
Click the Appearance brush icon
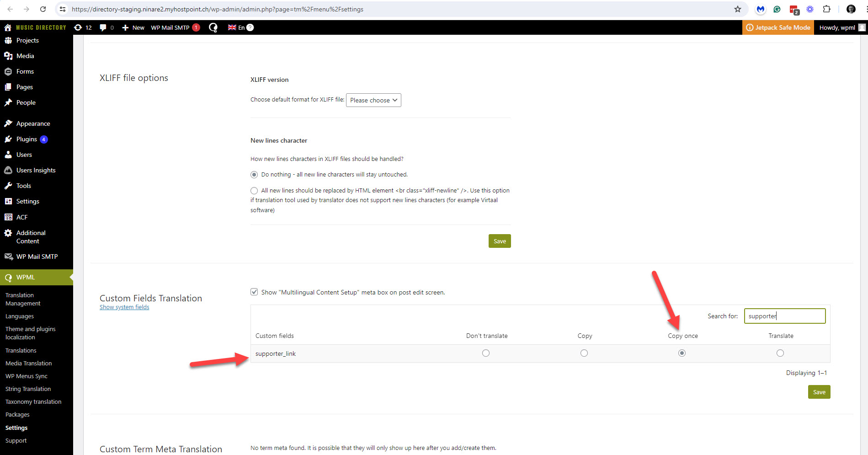[8, 123]
